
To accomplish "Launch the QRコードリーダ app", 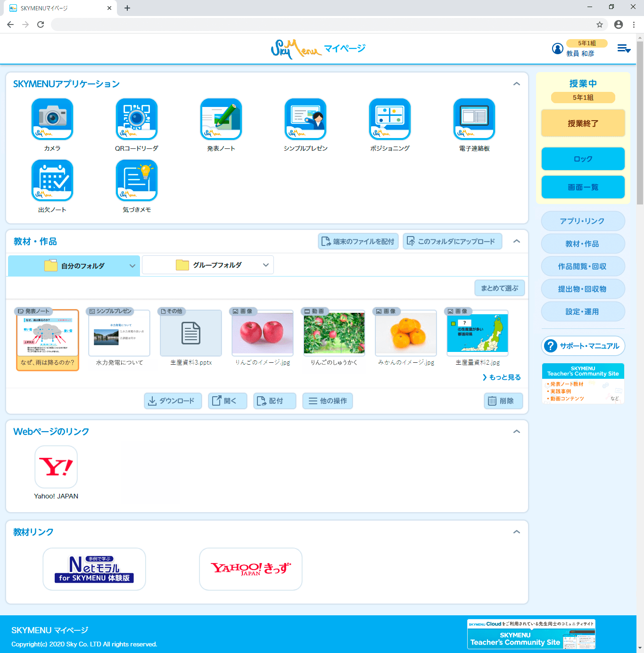I will (136, 119).
